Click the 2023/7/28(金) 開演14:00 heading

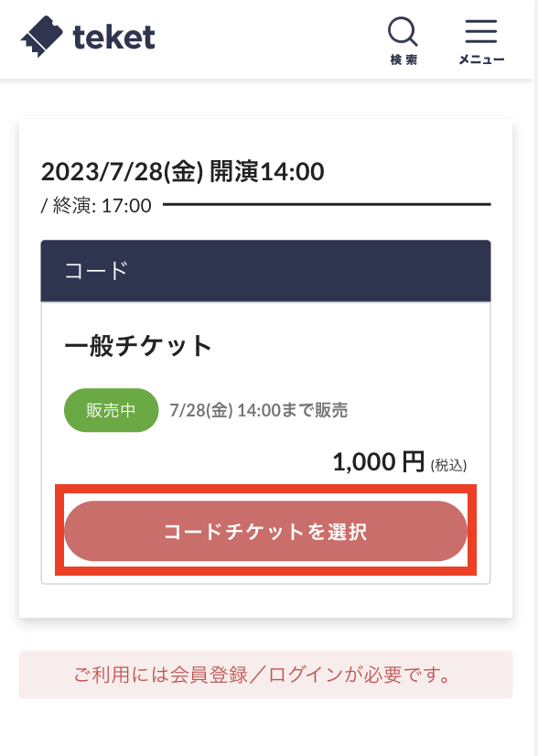pos(183,172)
